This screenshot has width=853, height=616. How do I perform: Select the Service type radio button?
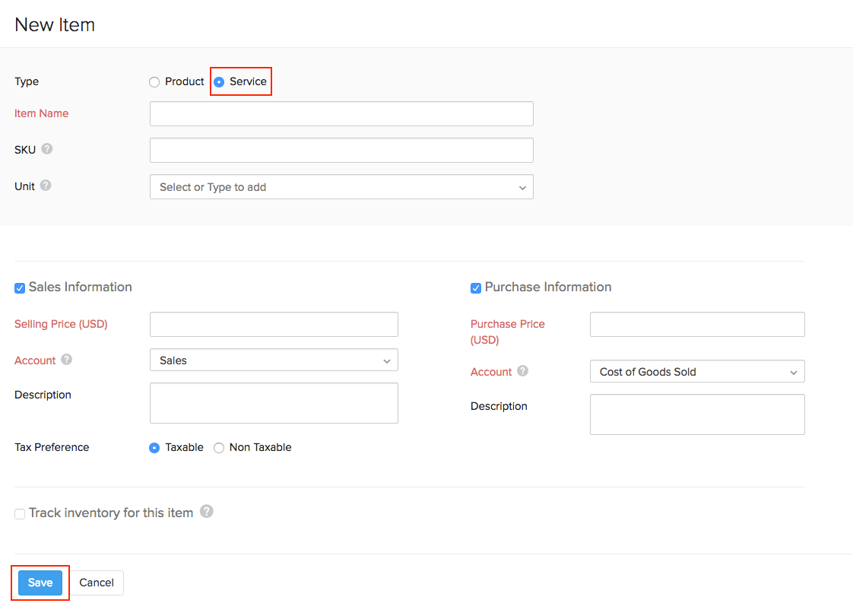click(x=219, y=82)
